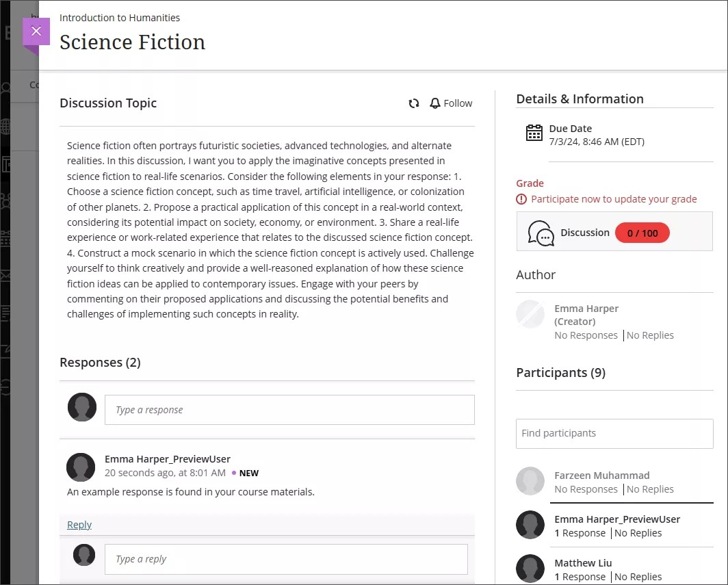Screen dimensions: 728x585
Task: Refresh the discussion topic
Action: pyautogui.click(x=414, y=103)
